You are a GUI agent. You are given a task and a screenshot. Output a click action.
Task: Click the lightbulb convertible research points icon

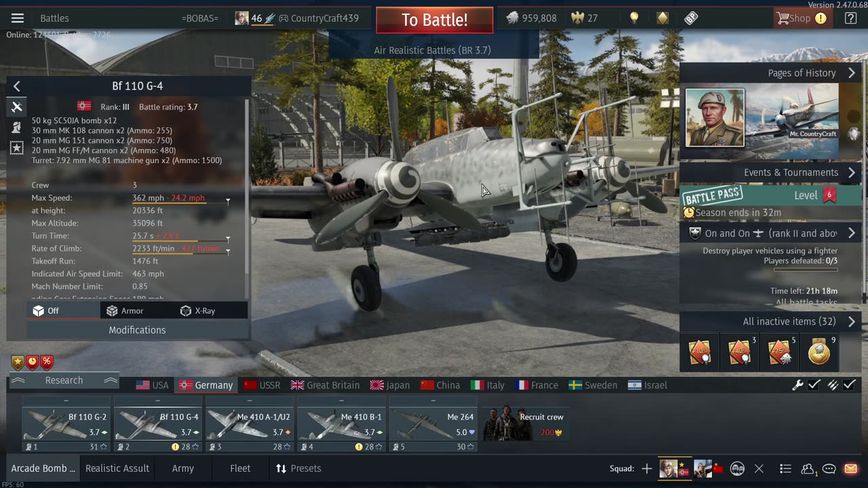(x=634, y=18)
